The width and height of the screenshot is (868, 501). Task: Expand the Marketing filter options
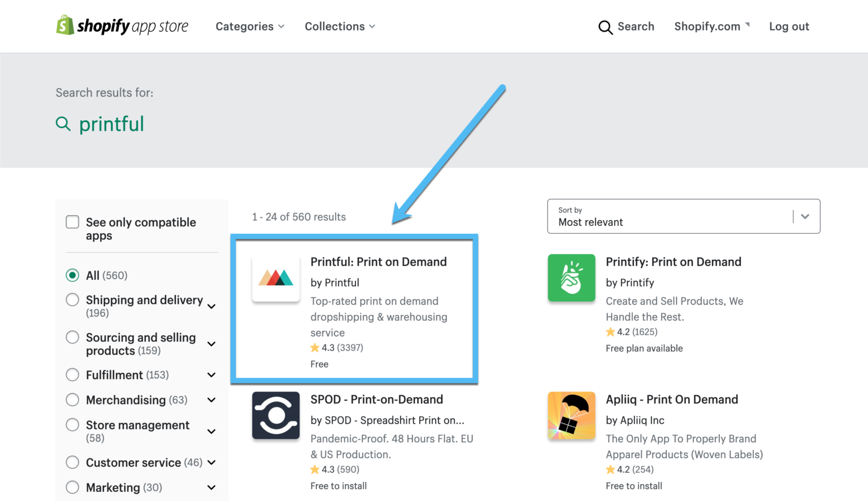click(x=211, y=487)
